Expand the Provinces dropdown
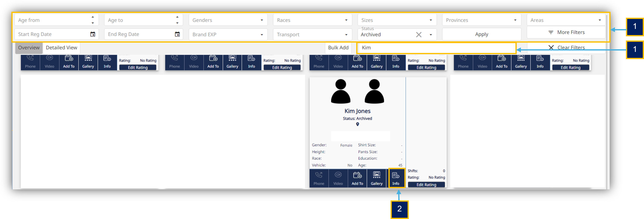This screenshot has height=219, width=644. [x=481, y=20]
